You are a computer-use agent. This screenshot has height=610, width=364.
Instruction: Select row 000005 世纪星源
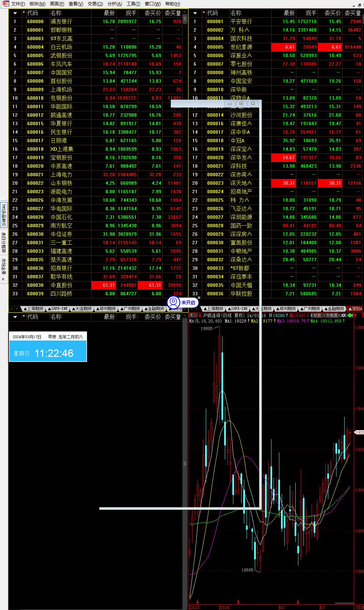(276, 47)
